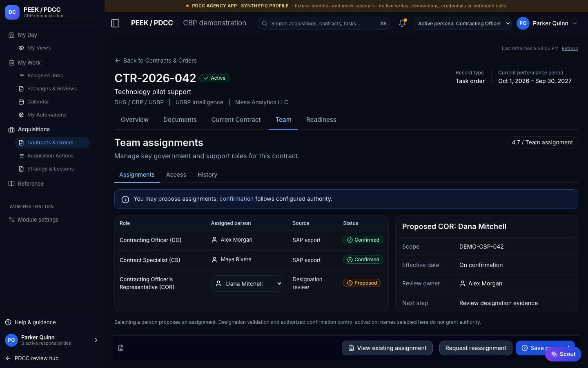The image size is (588, 368).
Task: Expand Parker Quinn responsibilities chevron
Action: [x=96, y=340]
